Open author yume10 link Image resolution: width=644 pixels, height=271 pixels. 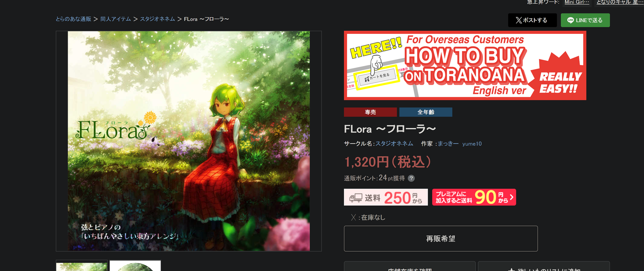[x=472, y=144]
